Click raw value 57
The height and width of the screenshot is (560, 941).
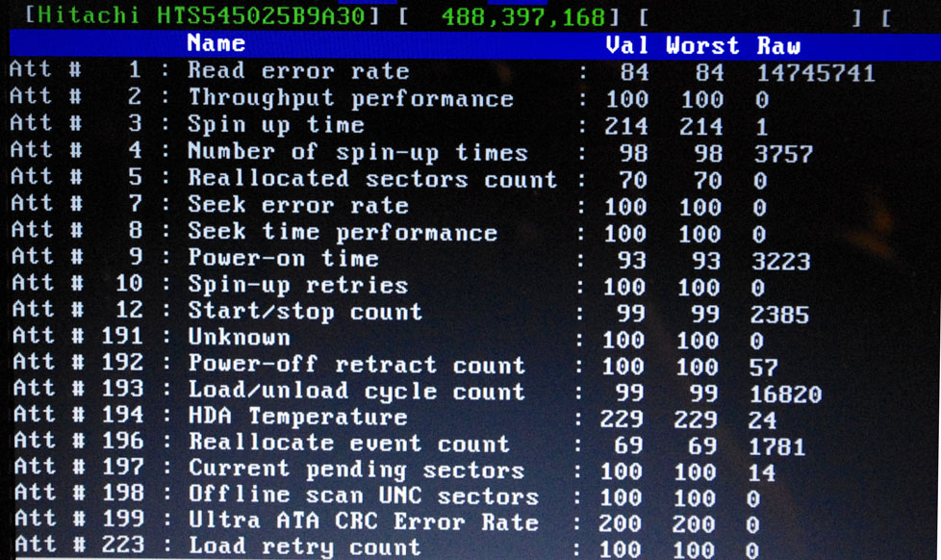[x=763, y=367]
